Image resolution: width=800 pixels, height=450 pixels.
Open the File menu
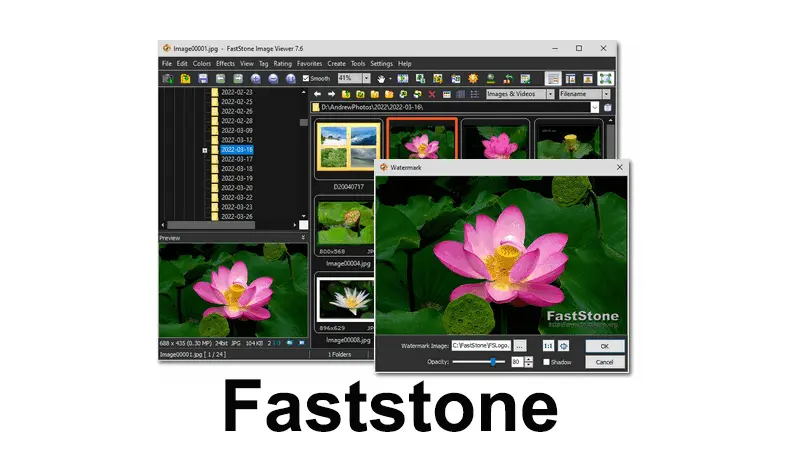[x=167, y=64]
